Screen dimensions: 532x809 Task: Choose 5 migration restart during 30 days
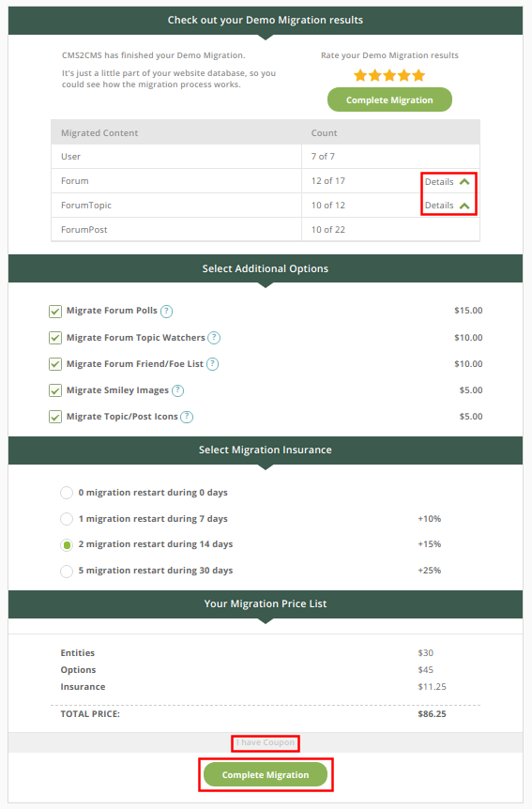pos(67,572)
